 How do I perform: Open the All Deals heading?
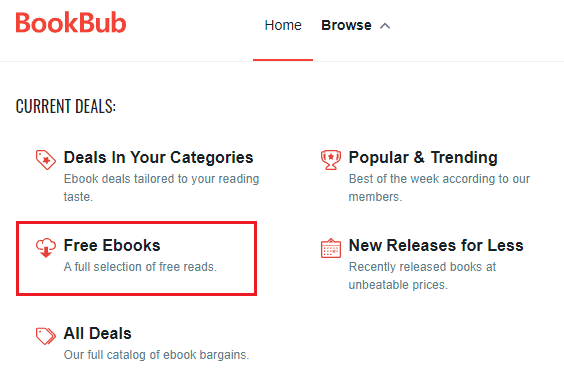[x=97, y=333]
